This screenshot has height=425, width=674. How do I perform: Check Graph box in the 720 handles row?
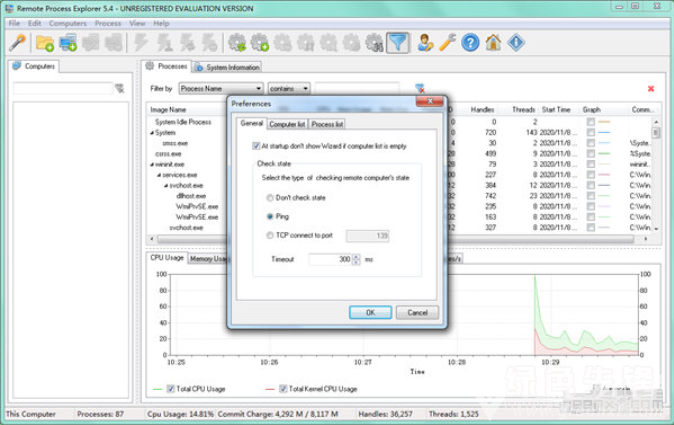[x=591, y=132]
